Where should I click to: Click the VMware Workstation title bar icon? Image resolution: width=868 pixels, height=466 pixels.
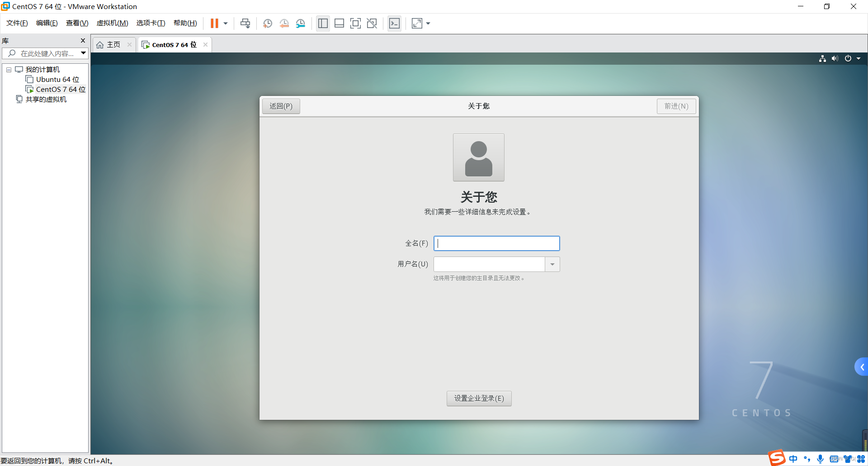[5, 6]
